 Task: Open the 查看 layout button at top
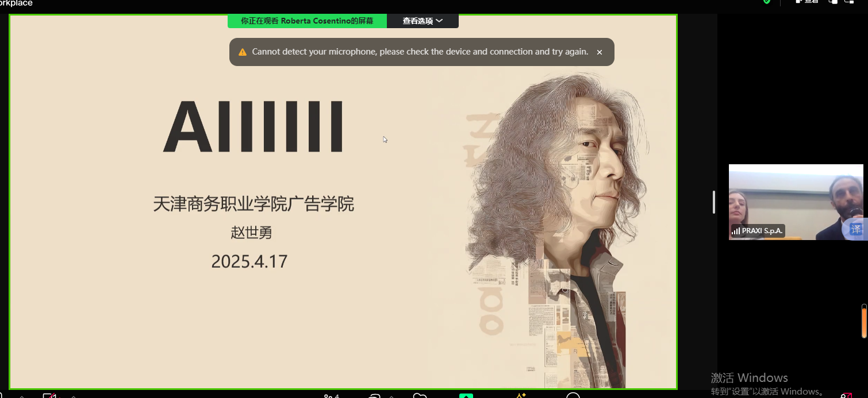pos(806,2)
